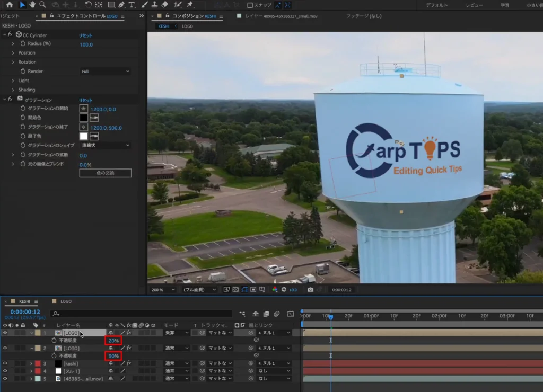Image resolution: width=543 pixels, height=392 pixels.
Task: Expand the Light property group
Action: pyautogui.click(x=13, y=81)
